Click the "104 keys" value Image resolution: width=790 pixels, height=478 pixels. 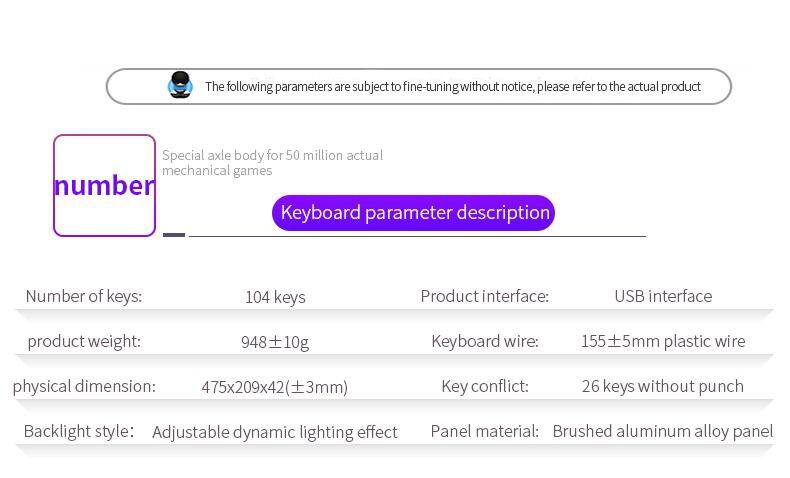point(275,297)
